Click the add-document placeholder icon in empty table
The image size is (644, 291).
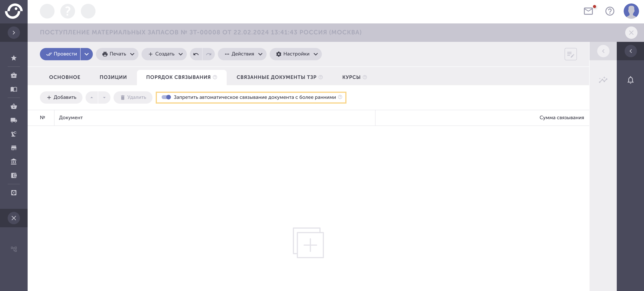[308, 243]
